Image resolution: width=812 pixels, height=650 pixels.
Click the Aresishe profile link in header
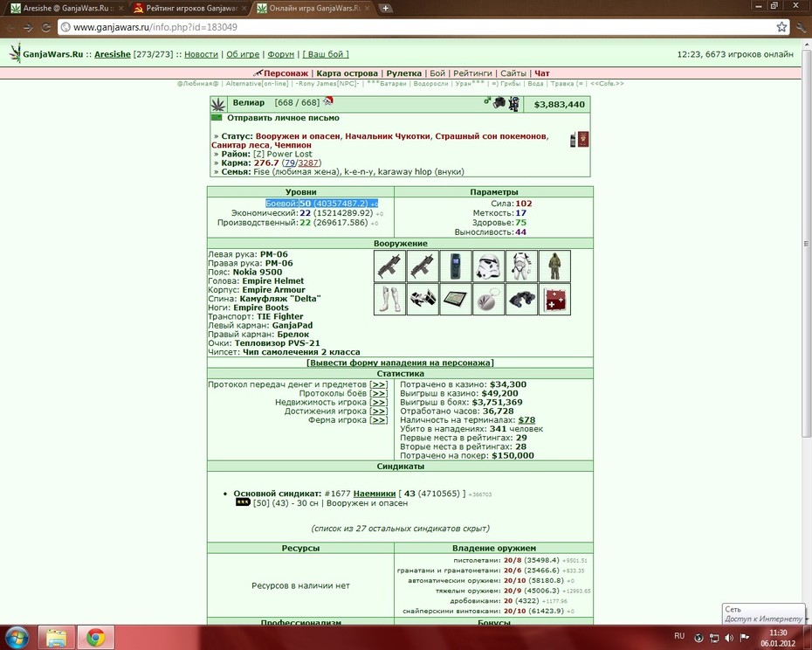113,54
